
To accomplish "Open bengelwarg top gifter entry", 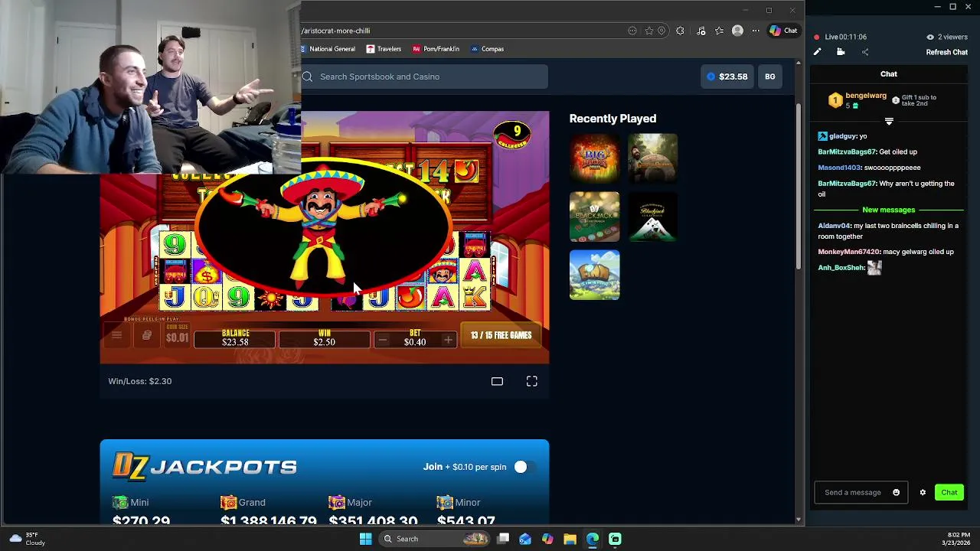I will [x=857, y=100].
